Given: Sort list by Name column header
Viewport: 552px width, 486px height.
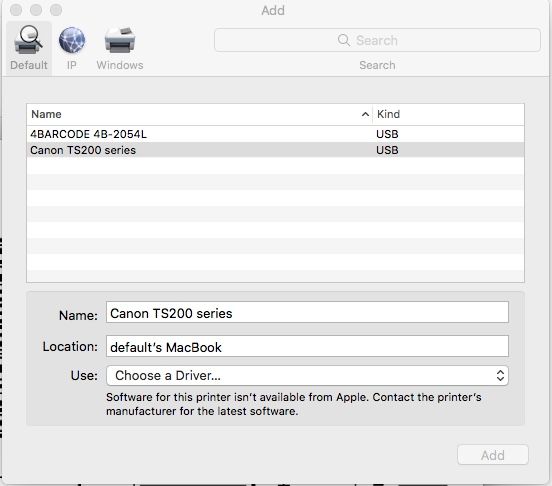Looking at the screenshot, I should pyautogui.click(x=199, y=114).
